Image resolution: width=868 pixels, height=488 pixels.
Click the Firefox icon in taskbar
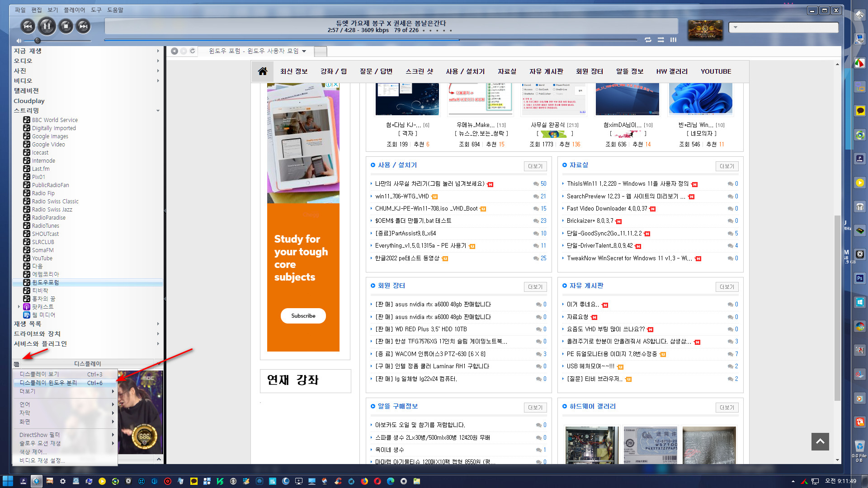tap(364, 481)
